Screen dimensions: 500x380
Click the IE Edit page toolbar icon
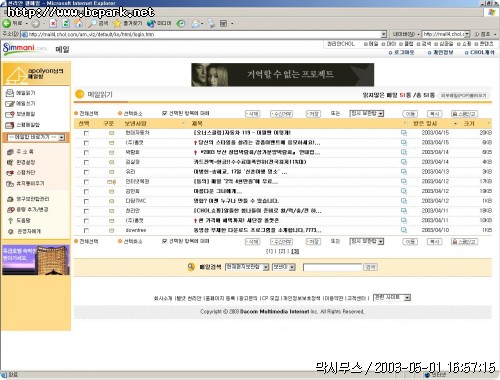point(223,23)
